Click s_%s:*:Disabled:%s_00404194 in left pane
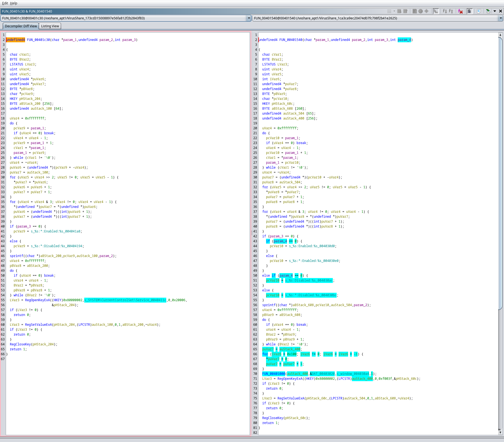The height and width of the screenshot is (442, 504). point(57,246)
